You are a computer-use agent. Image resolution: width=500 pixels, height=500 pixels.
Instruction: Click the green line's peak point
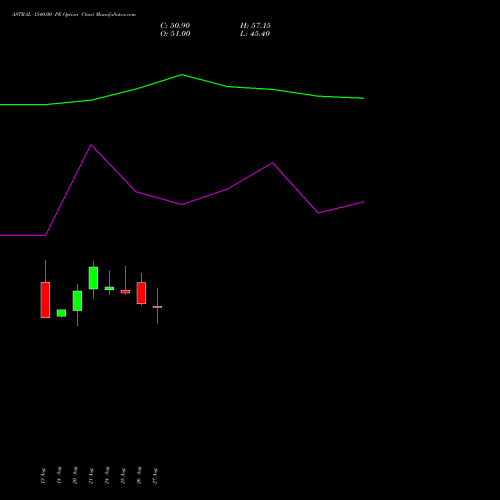coord(182,75)
